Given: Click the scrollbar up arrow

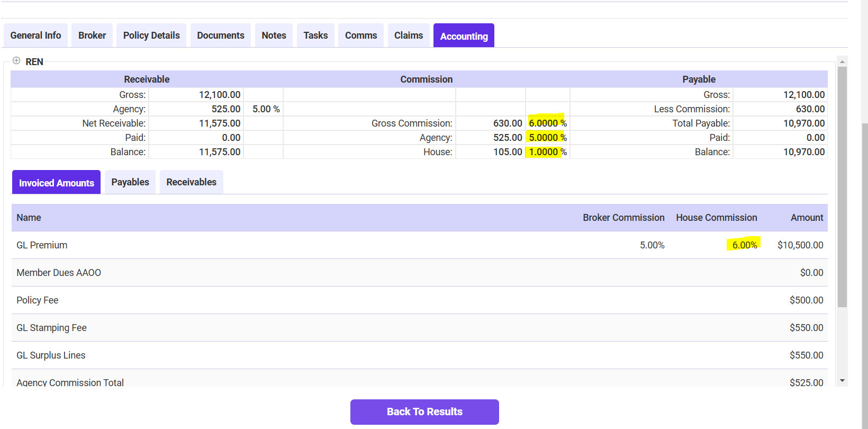Looking at the screenshot, I should tap(842, 61).
